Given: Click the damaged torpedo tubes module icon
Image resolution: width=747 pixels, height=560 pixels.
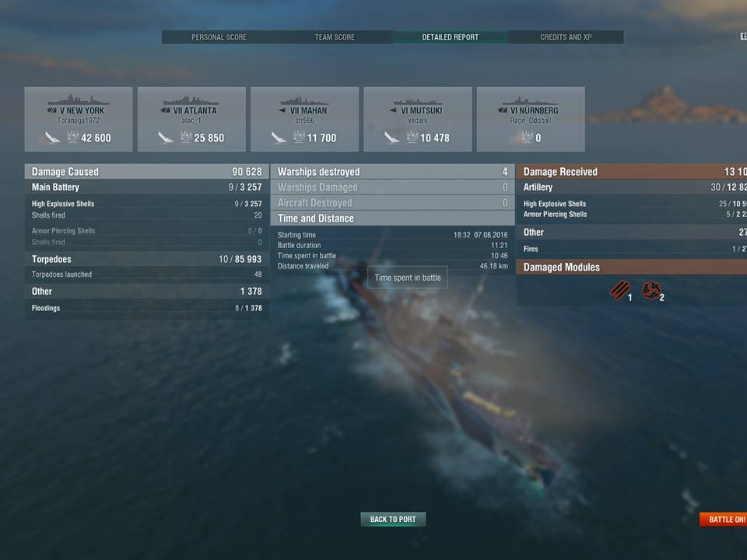Looking at the screenshot, I should 620,290.
